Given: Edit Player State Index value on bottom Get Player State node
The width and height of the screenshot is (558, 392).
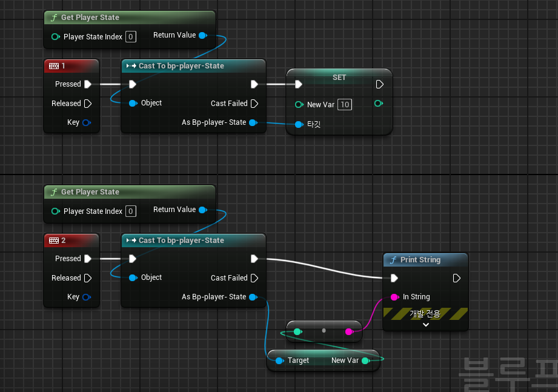Looking at the screenshot, I should click(x=131, y=211).
